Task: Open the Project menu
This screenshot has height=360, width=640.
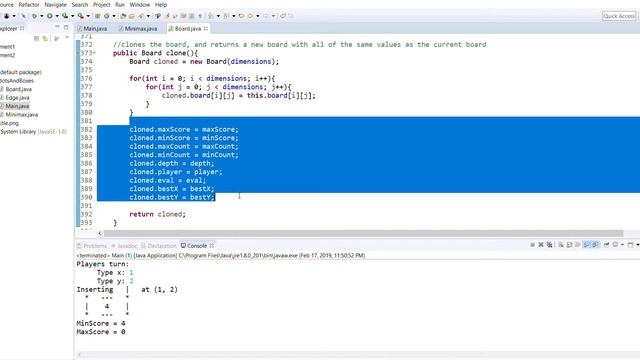Action: click(102, 4)
